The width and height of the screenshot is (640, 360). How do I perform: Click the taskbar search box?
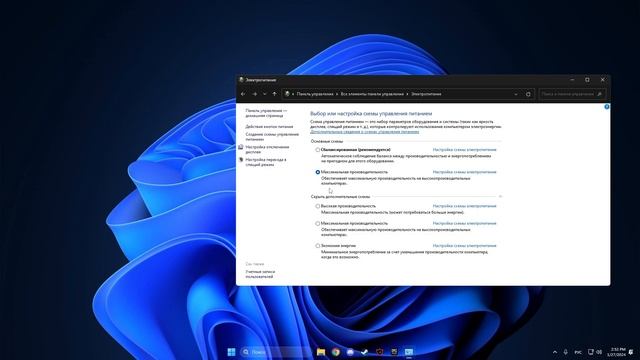[276, 352]
